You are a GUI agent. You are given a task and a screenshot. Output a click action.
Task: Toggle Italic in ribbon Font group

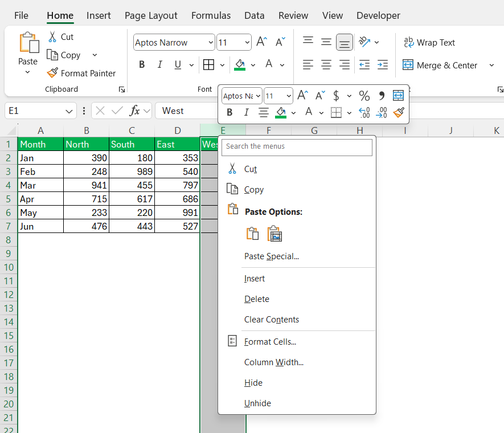[x=160, y=64]
